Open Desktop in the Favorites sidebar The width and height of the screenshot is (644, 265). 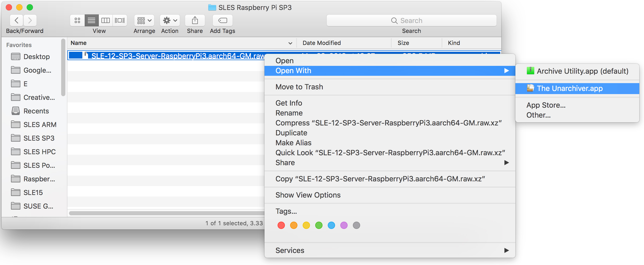click(36, 57)
